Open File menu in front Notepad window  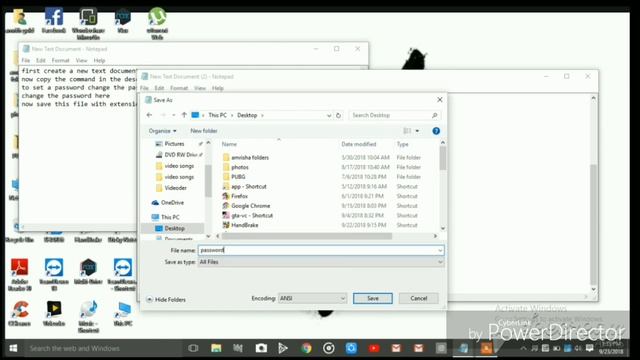click(x=144, y=88)
